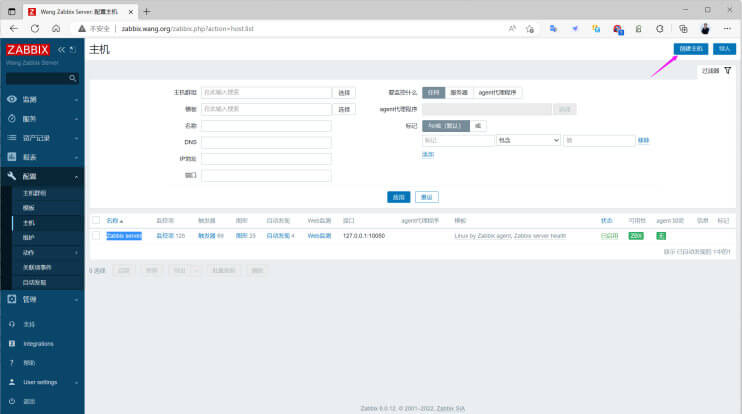Click the DNS filter input field
The height and width of the screenshot is (414, 742).
pos(266,142)
